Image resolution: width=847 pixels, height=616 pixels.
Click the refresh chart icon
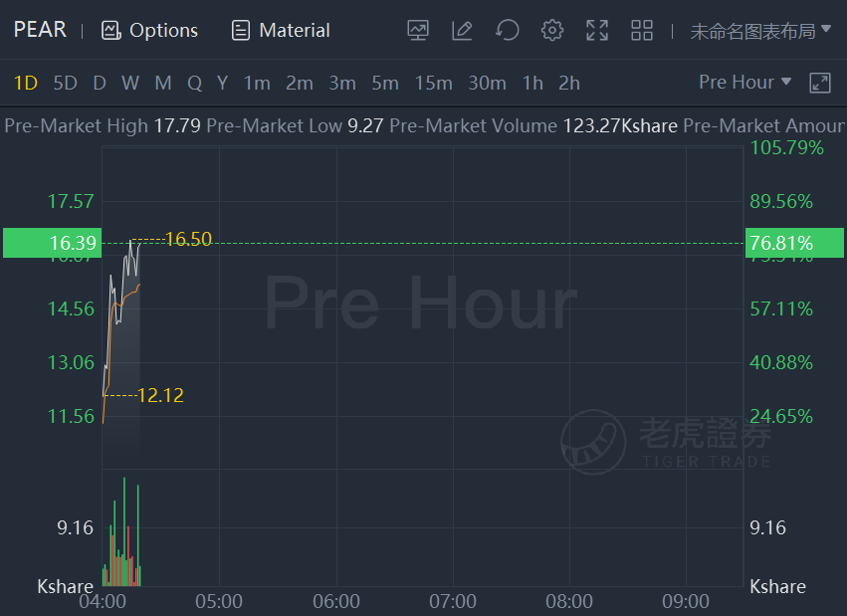(508, 30)
